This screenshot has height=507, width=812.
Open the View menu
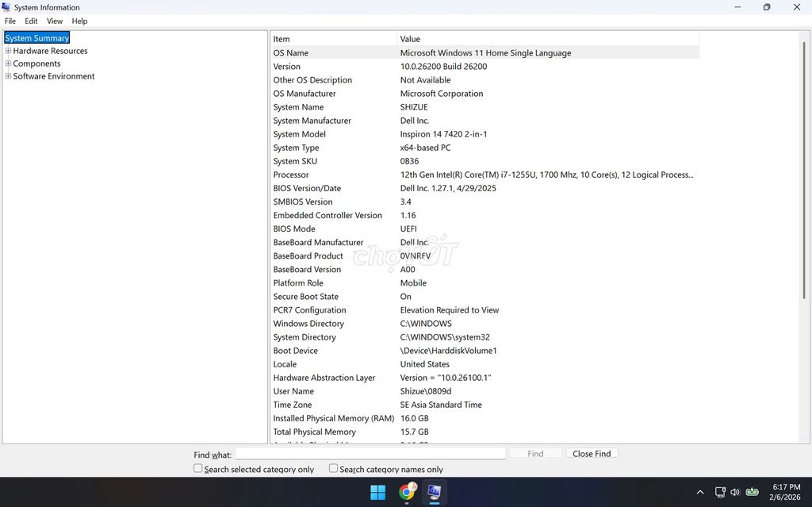(55, 21)
